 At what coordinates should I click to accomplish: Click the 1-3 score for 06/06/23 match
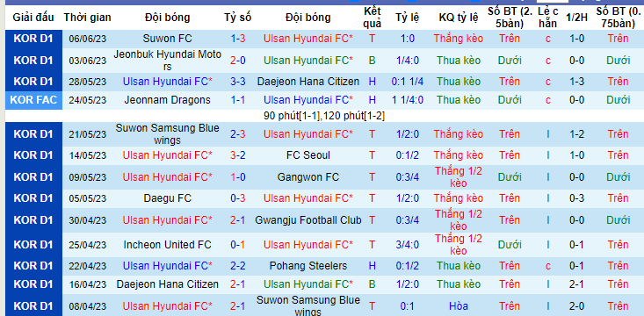click(x=238, y=39)
